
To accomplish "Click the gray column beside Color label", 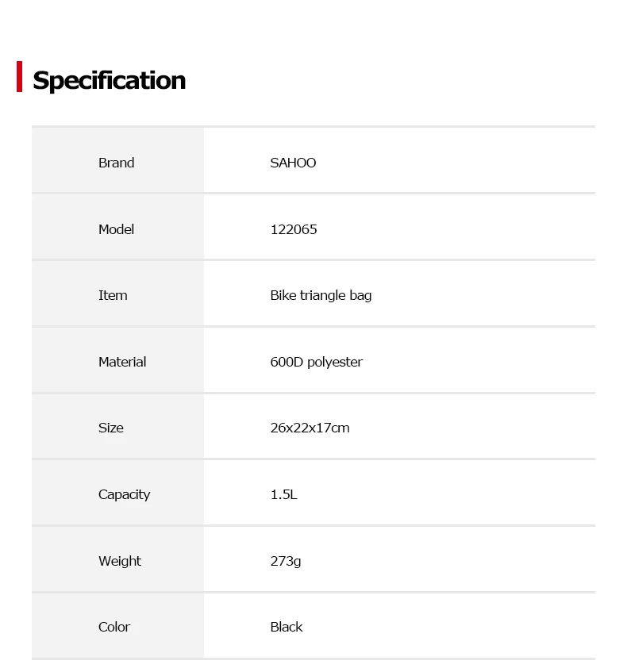I will coord(117,626).
